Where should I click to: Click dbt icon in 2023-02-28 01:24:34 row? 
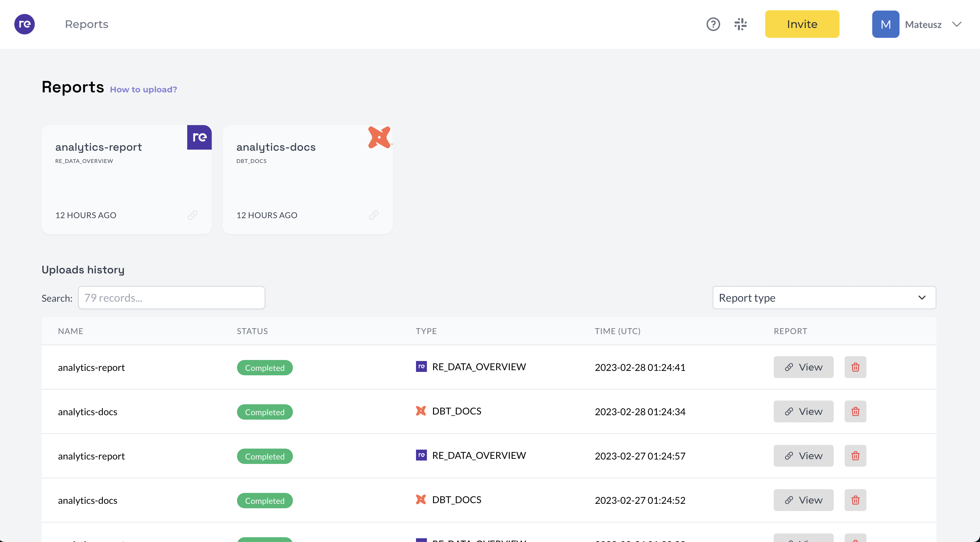coord(421,411)
